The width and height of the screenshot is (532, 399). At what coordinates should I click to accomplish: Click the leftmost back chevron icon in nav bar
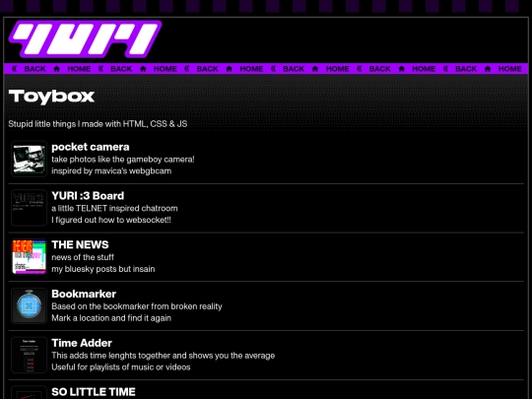(x=14, y=69)
